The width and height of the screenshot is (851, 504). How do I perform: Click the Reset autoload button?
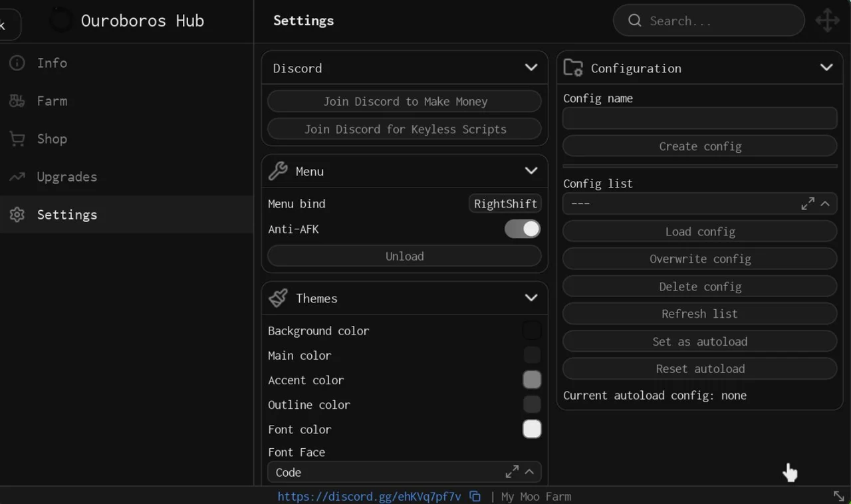pyautogui.click(x=700, y=368)
